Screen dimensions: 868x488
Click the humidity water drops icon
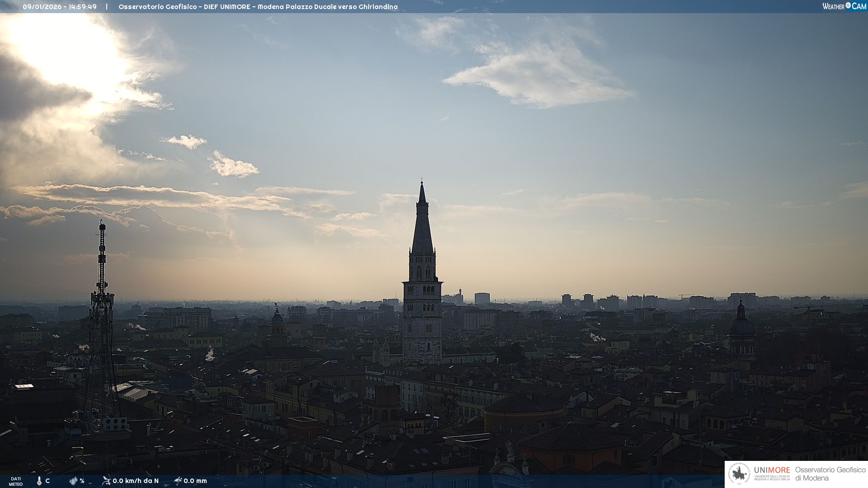(x=73, y=481)
